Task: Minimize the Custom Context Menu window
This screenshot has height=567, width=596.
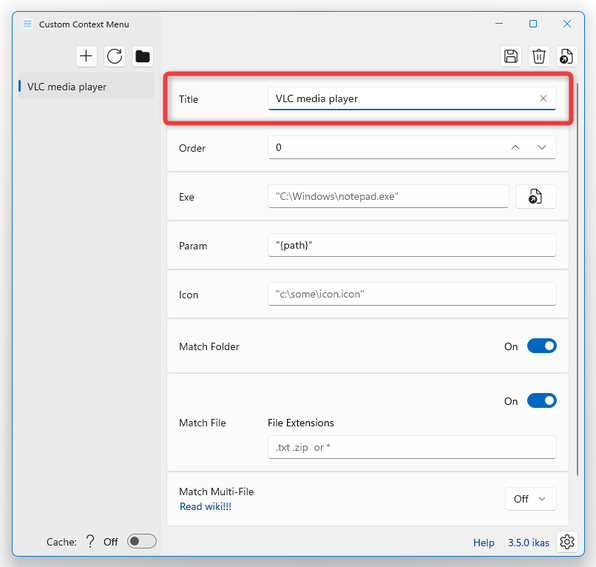Action: pos(499,24)
